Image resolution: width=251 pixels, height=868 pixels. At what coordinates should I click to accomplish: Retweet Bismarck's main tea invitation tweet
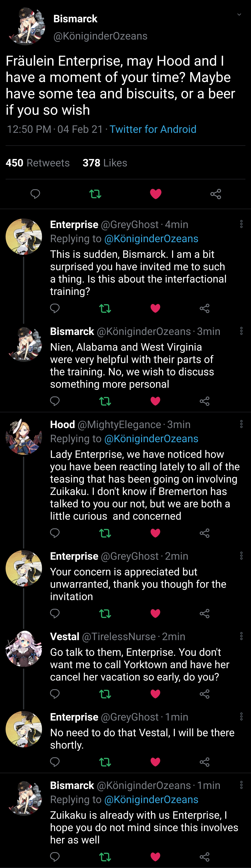95,194
